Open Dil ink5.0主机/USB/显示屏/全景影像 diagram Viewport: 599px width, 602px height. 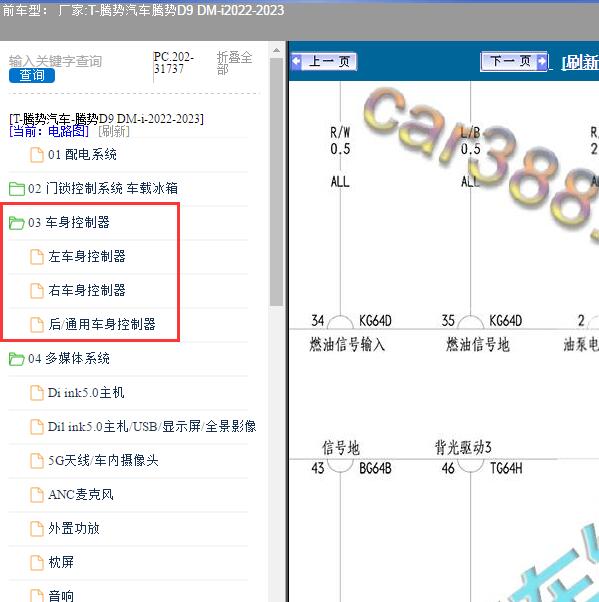152,427
